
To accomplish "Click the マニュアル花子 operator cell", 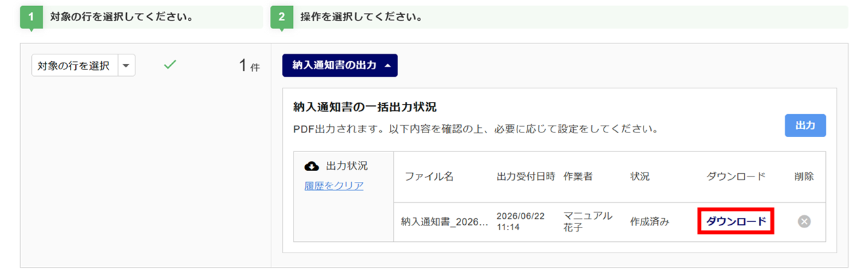I will pos(588,221).
